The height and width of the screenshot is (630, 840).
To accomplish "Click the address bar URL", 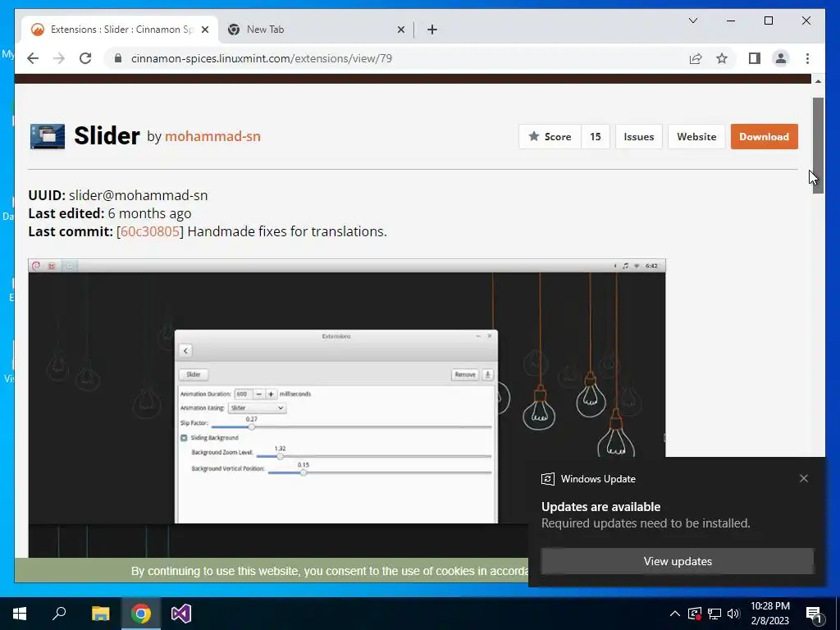I will coord(262,58).
